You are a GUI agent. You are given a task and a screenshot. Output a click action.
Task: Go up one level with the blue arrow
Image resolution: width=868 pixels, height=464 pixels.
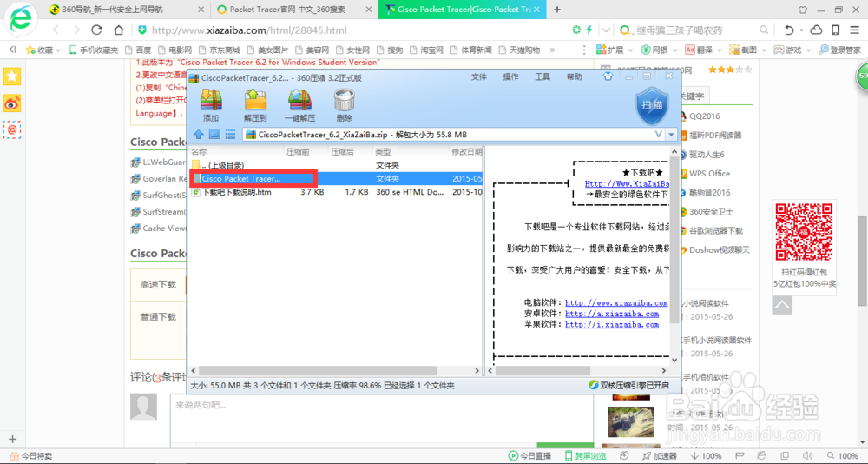pos(199,134)
